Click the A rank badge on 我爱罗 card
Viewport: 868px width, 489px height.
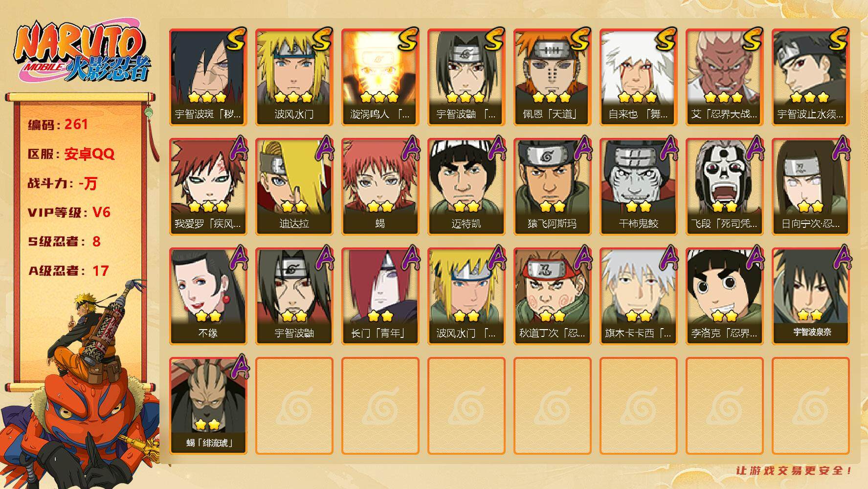[x=238, y=148]
